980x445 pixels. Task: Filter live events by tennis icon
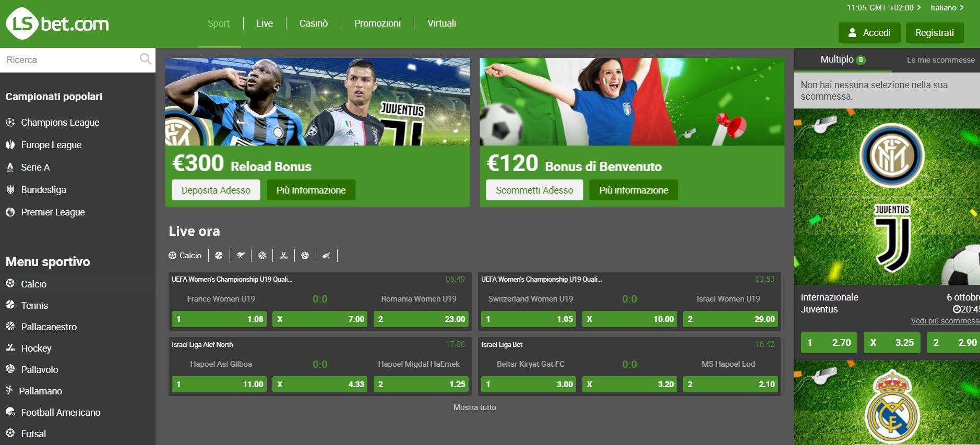click(x=219, y=255)
